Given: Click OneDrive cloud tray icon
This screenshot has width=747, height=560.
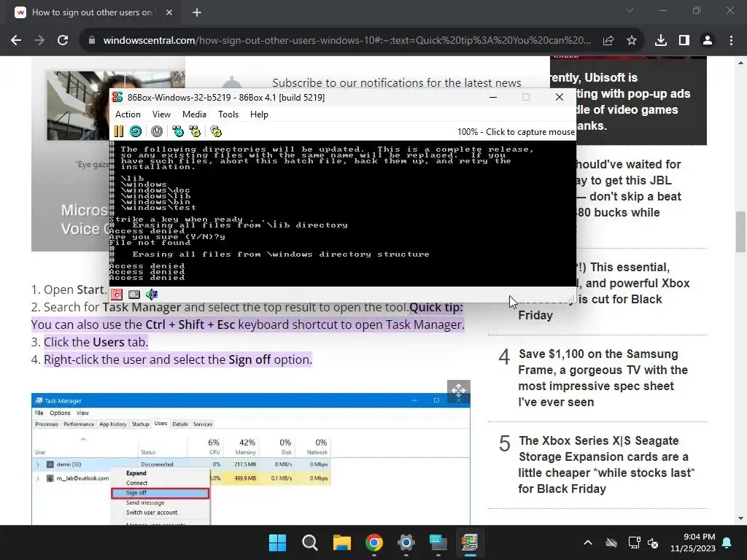Looking at the screenshot, I should click(611, 542).
